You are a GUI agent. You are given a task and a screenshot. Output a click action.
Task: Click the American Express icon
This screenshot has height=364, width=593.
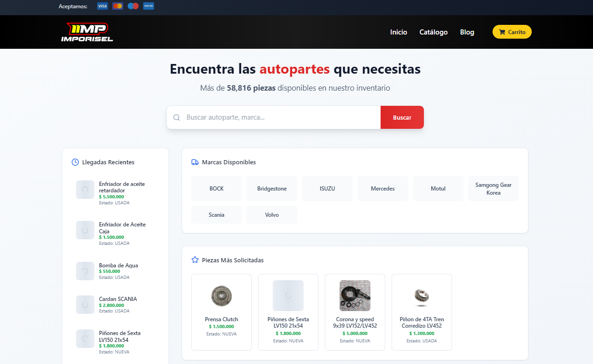click(148, 6)
